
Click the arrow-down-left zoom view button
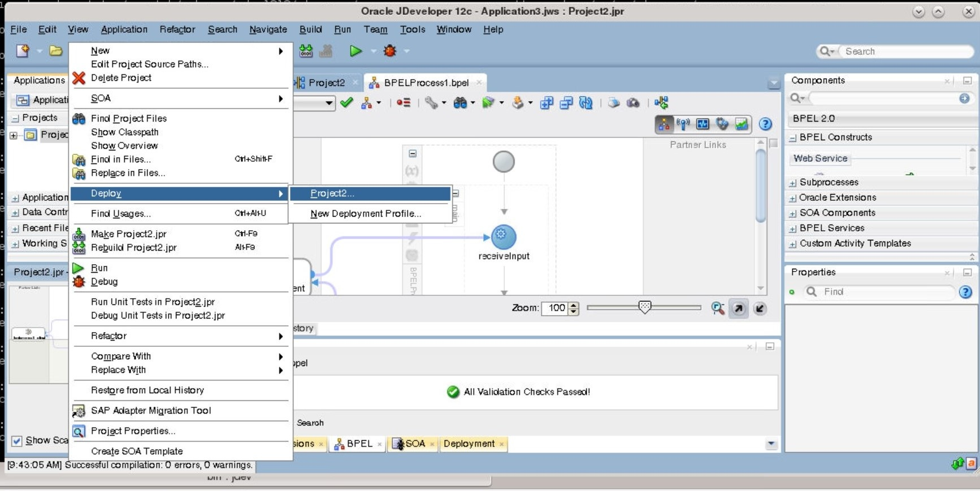pos(760,308)
